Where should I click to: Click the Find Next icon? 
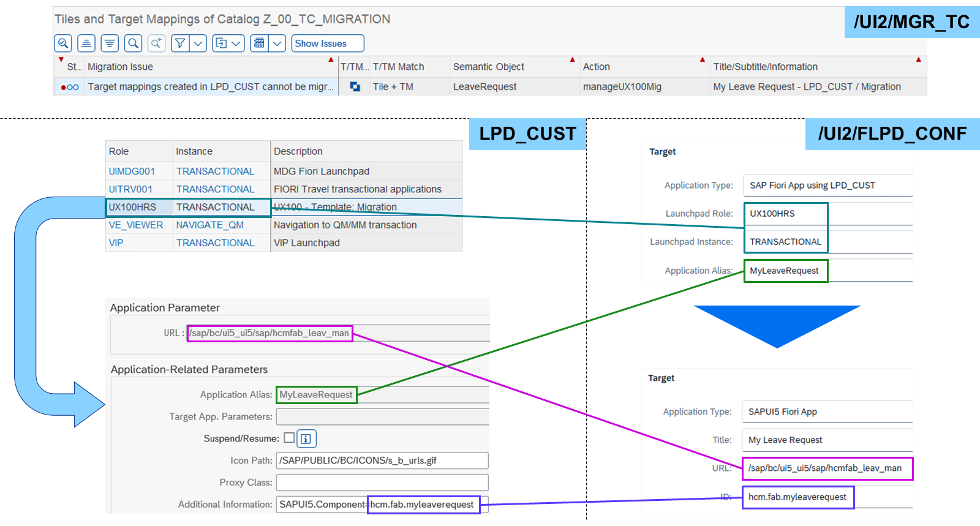[156, 43]
